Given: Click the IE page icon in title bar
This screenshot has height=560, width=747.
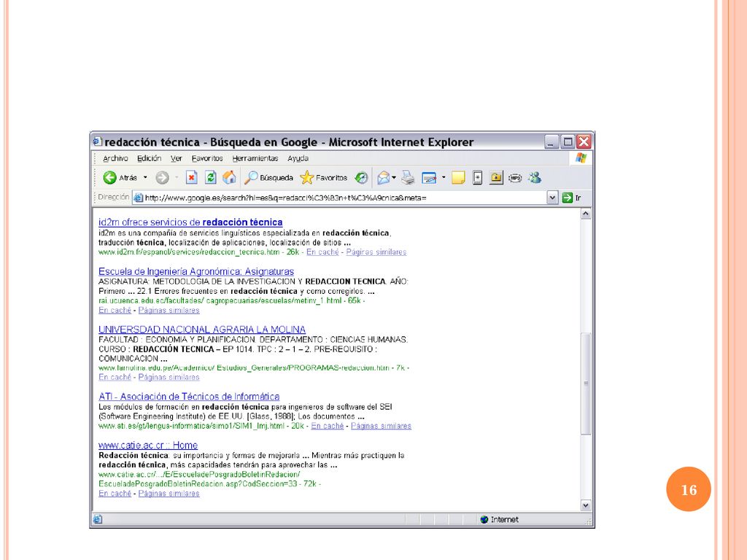Looking at the screenshot, I should [97, 141].
